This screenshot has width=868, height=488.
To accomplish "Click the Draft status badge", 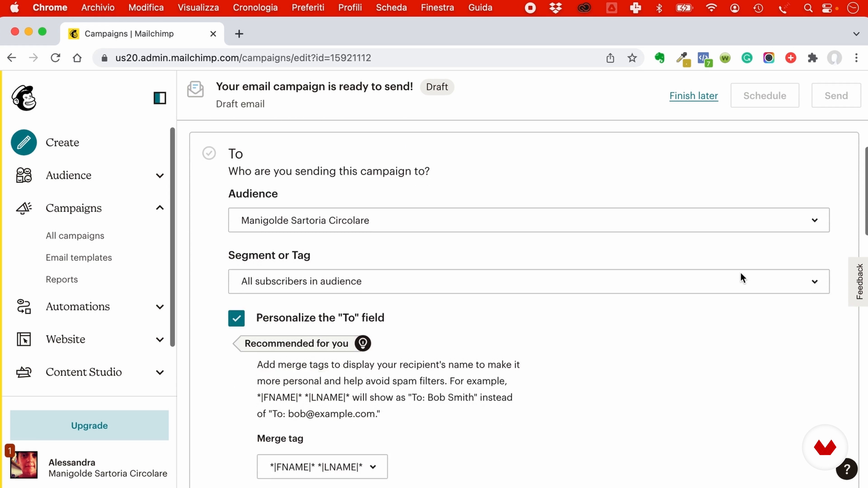I will click(437, 87).
